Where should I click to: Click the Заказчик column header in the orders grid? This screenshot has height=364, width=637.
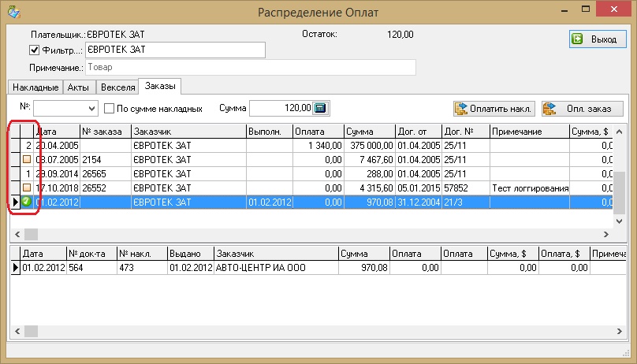[x=188, y=131]
